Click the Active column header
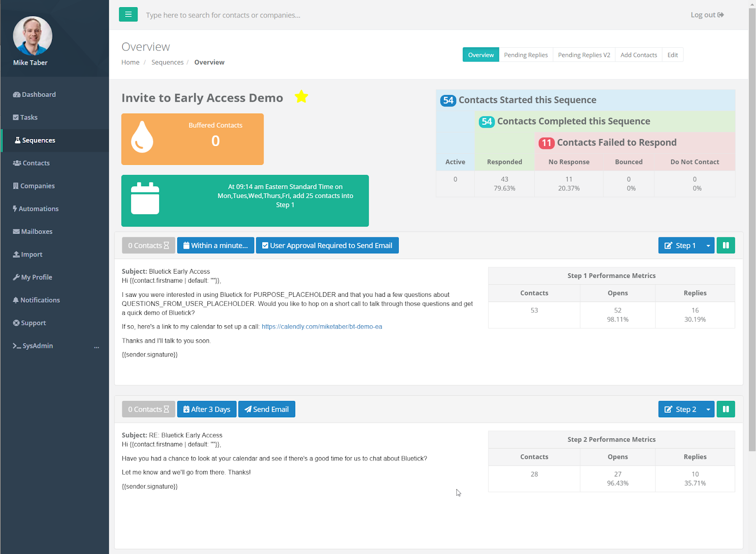This screenshot has width=756, height=554. (455, 162)
